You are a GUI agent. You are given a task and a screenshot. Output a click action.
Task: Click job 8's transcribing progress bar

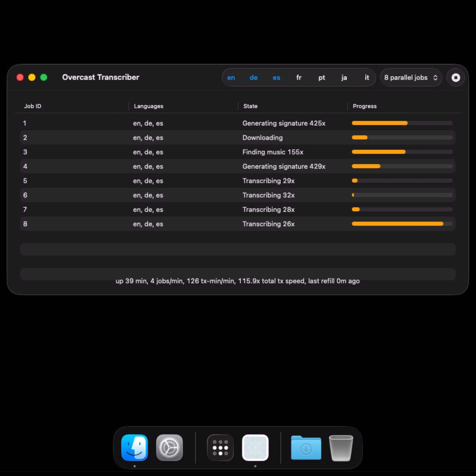pyautogui.click(x=402, y=224)
